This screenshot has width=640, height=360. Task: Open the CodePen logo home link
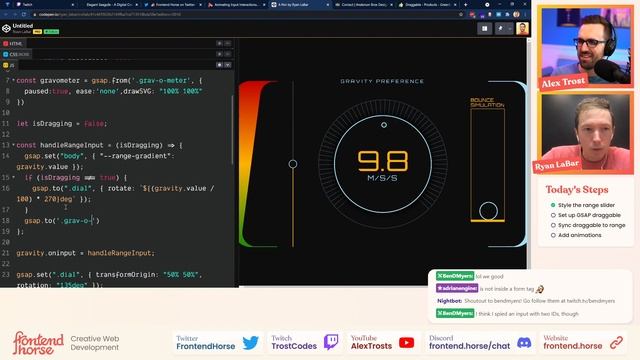point(6,28)
